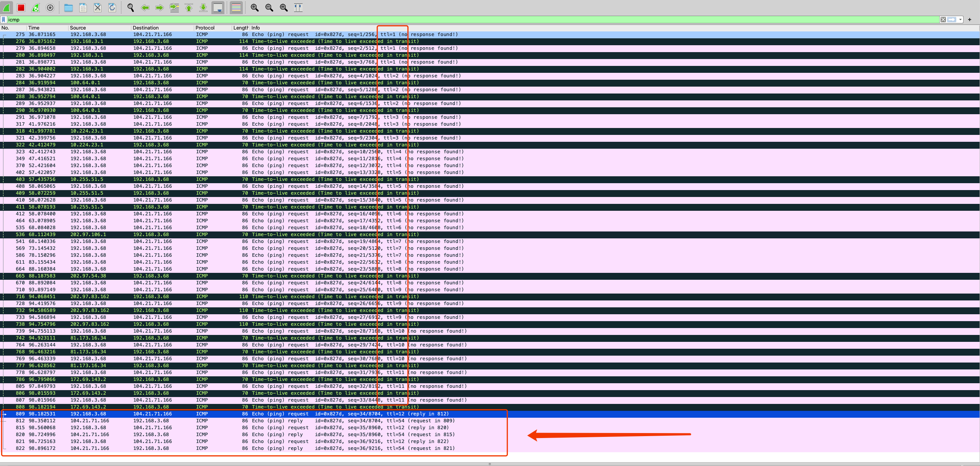This screenshot has height=466, width=980.
Task: Open capture options gear
Action: point(50,8)
